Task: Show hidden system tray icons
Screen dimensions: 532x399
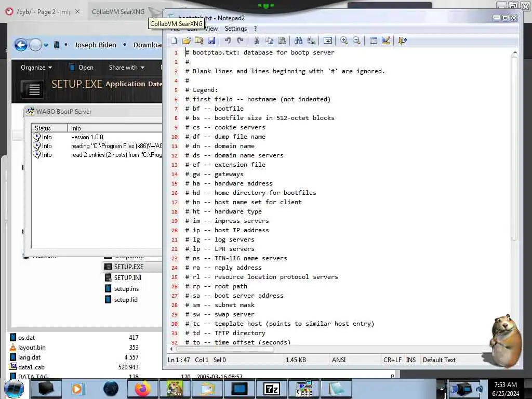Action: pos(442,389)
